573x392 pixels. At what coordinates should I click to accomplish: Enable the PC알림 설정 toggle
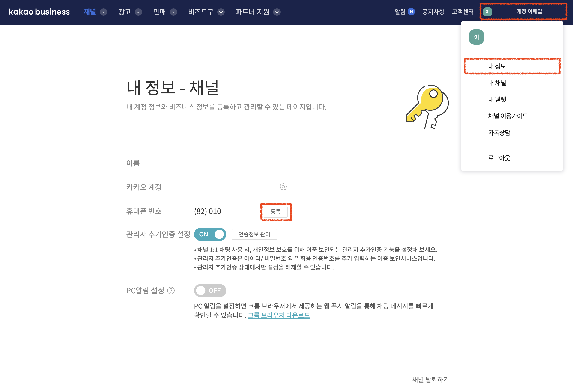tap(210, 290)
